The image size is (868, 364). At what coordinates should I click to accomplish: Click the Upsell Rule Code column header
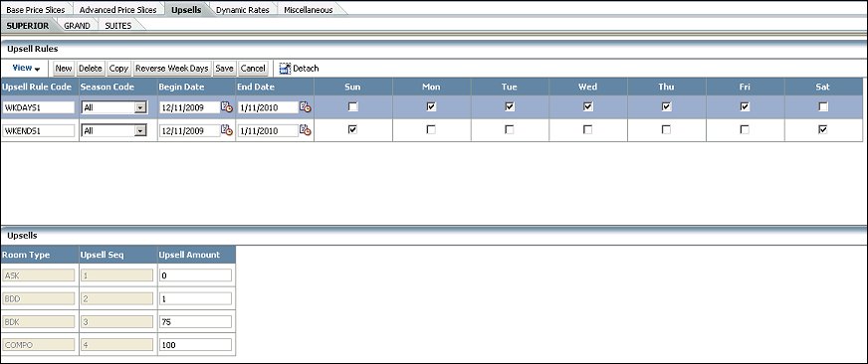pos(40,87)
